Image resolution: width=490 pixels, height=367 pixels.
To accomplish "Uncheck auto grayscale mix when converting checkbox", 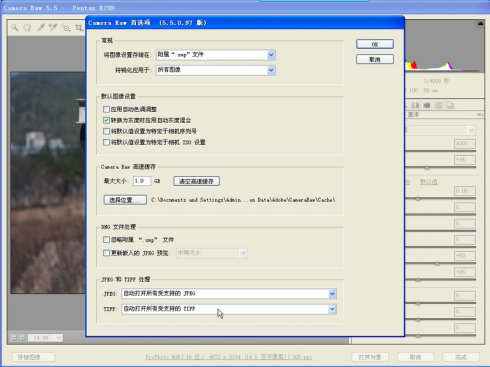I will pos(106,120).
